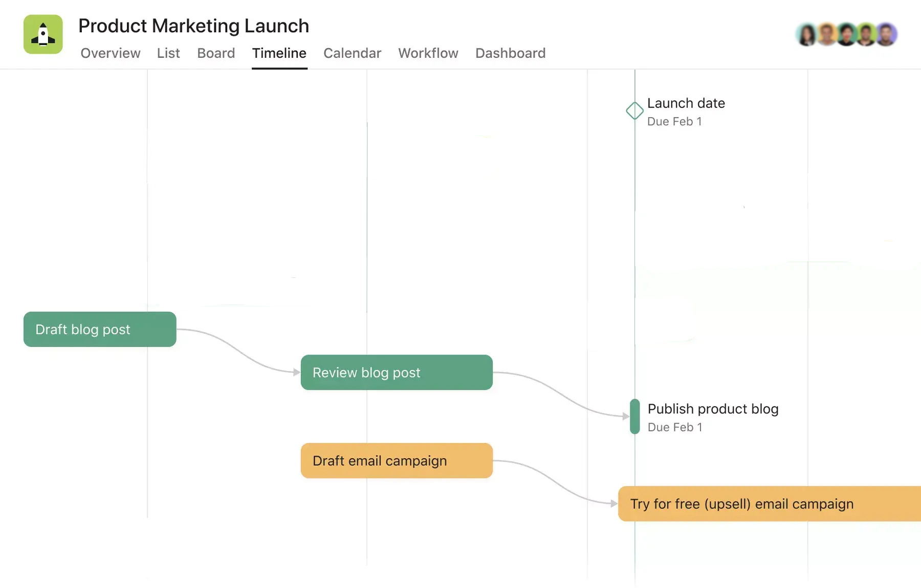Open the Calendar tab
Screen dimensions: 921x588
[352, 53]
